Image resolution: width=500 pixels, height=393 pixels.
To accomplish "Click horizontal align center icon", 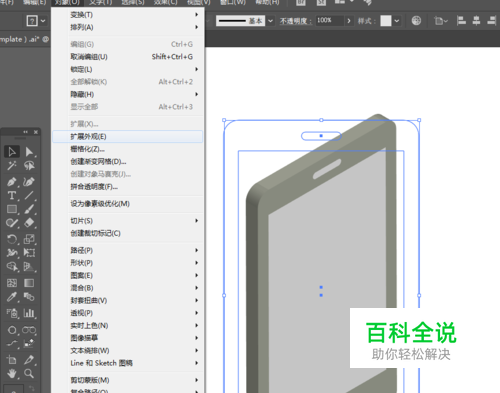I will [476, 21].
